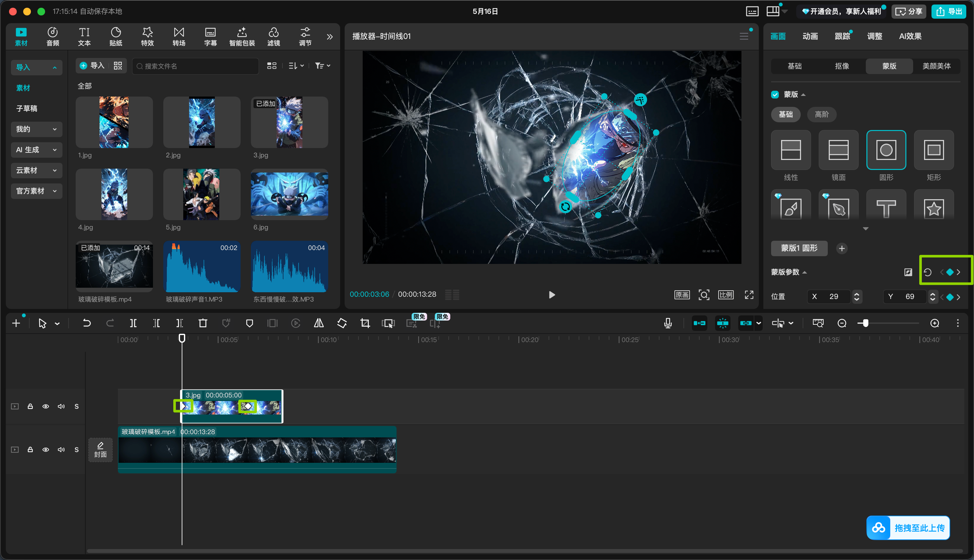Click the 开通会员 membership promo button
This screenshot has width=974, height=560.
click(x=841, y=12)
